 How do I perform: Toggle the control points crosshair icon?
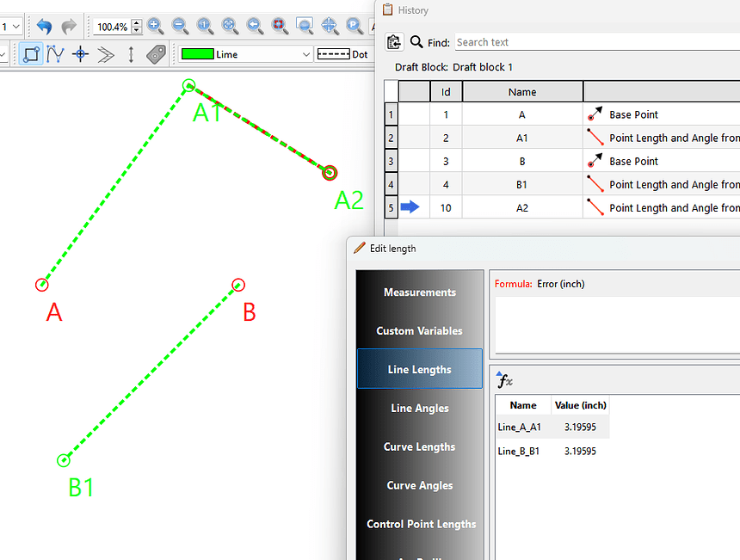tap(81, 54)
